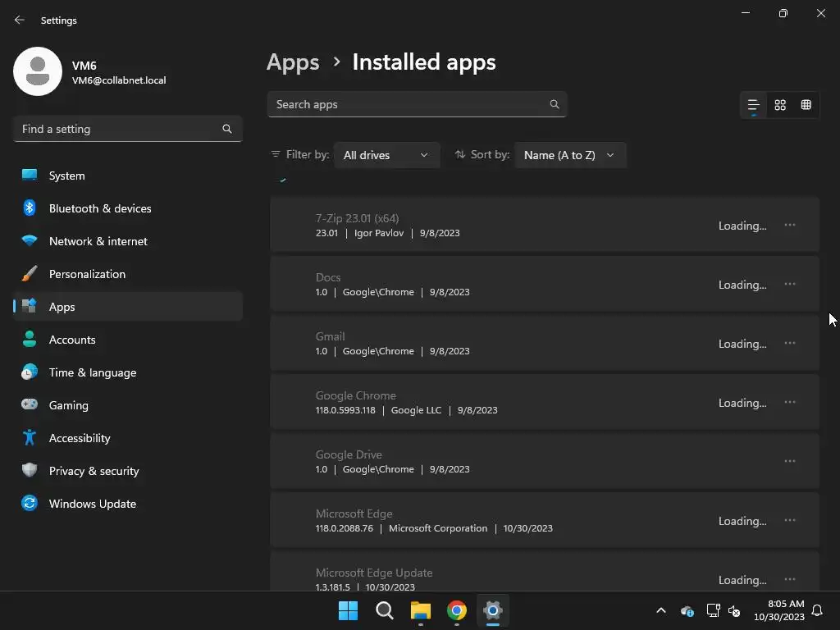Open Bluetooth & devices settings
Image resolution: width=840 pixels, height=630 pixels.
pyautogui.click(x=100, y=208)
